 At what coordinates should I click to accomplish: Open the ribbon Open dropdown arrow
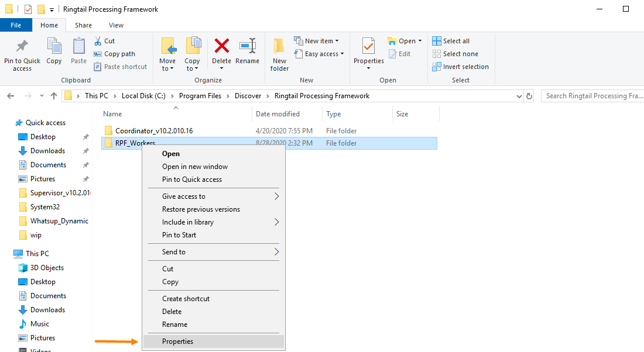420,41
